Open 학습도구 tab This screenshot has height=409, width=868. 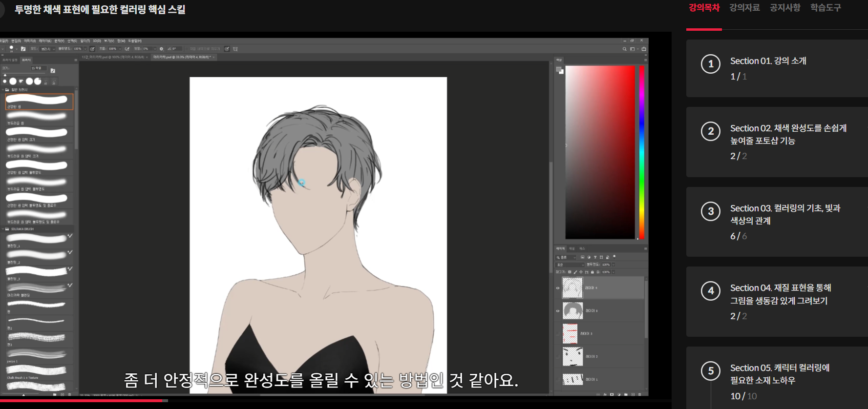click(x=826, y=7)
